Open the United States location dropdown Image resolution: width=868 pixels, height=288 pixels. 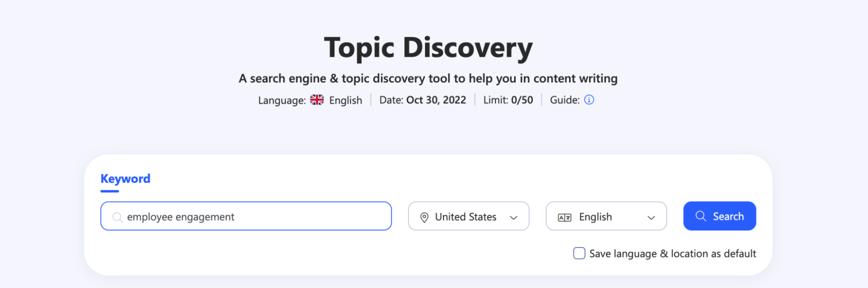pos(469,216)
